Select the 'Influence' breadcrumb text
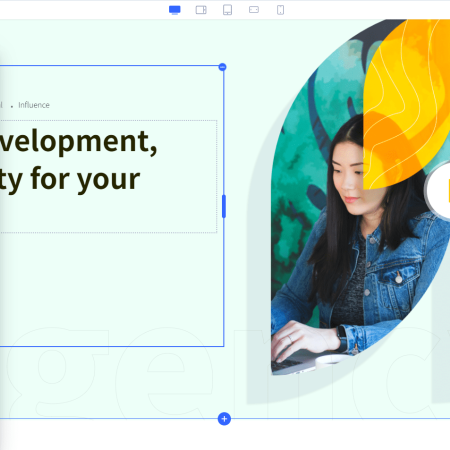 [34, 105]
